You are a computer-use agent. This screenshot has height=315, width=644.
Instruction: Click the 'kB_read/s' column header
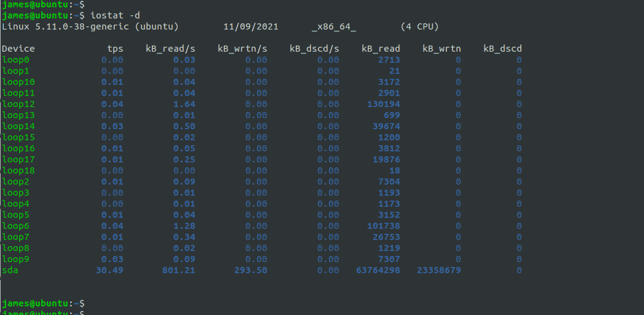(x=170, y=49)
